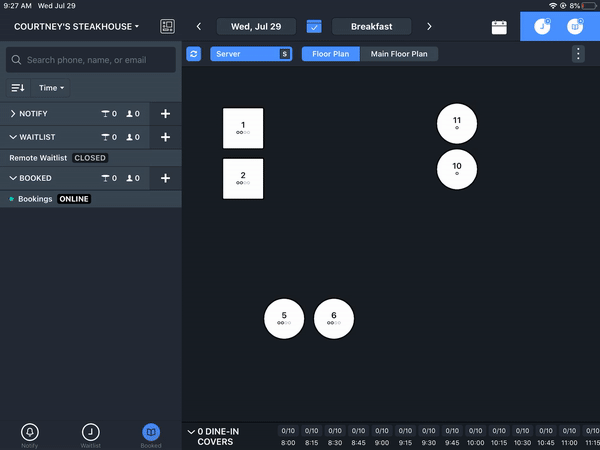This screenshot has width=600, height=450.
Task: Select the Waitlist bottom tab
Action: (91, 435)
